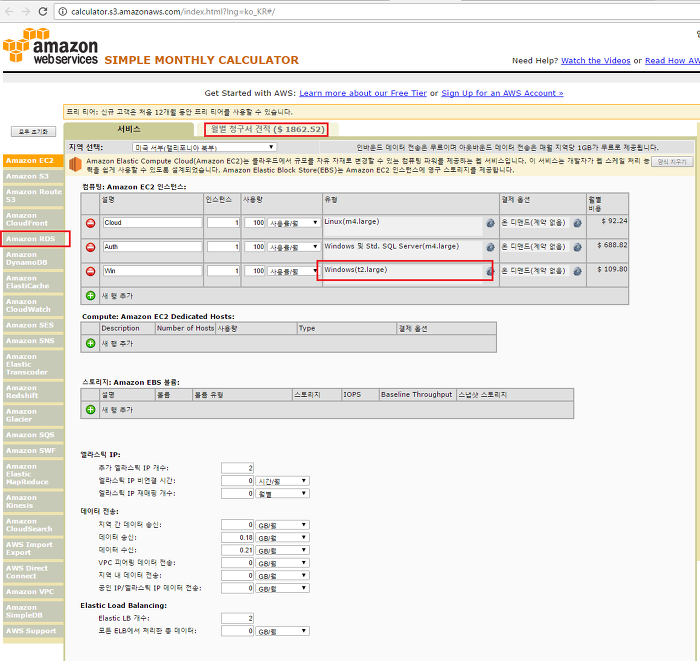Select Amazon Route 53 in sidebar
The width and height of the screenshot is (700, 661).
[x=33, y=196]
